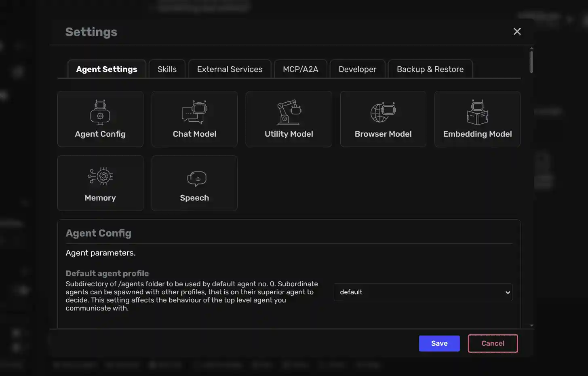Open the Developer tab

pos(357,69)
